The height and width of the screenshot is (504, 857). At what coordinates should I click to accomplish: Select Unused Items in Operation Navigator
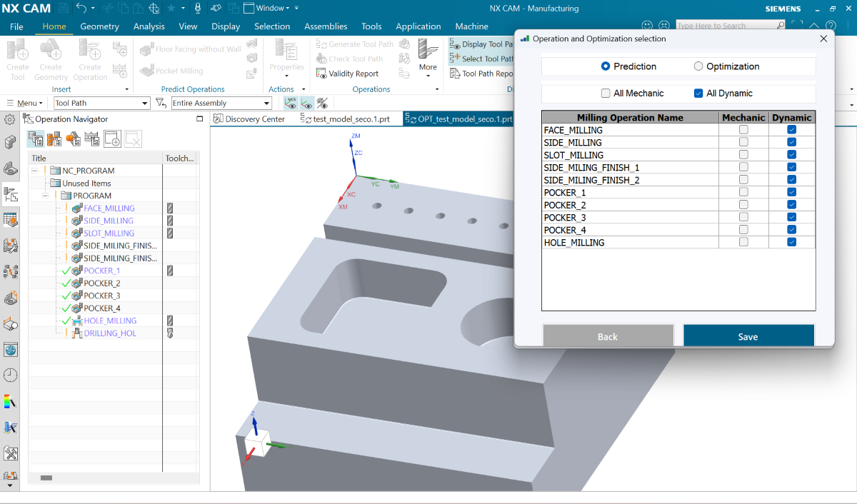[x=86, y=183]
